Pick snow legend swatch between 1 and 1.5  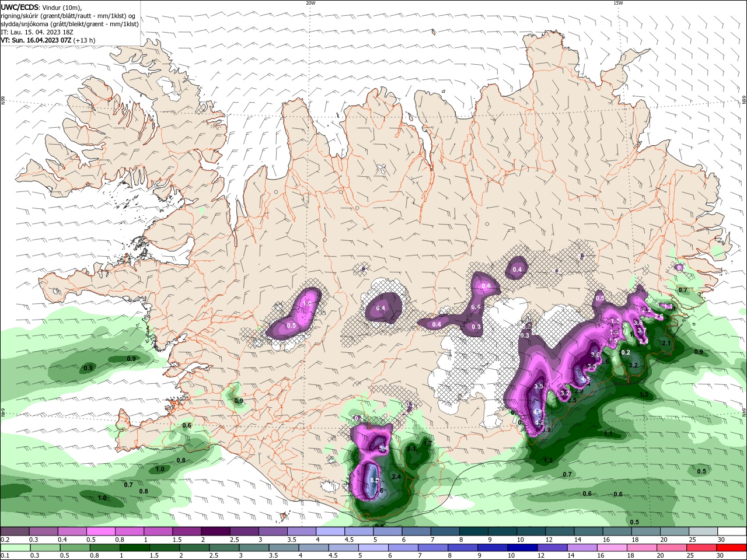click(158, 531)
